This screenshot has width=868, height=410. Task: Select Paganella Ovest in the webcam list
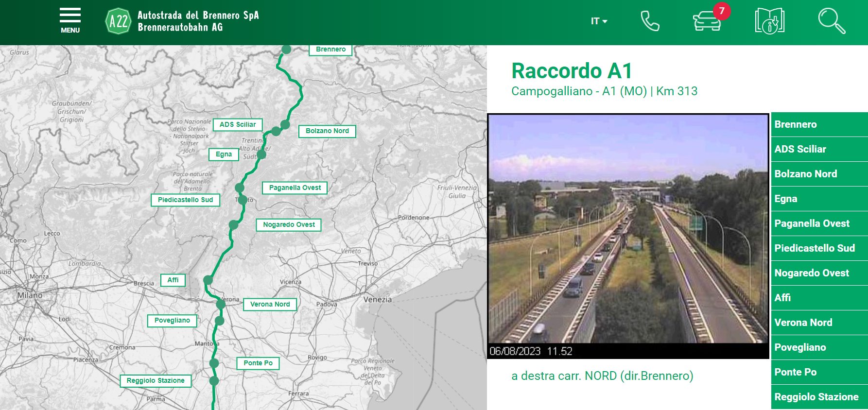[x=819, y=223]
